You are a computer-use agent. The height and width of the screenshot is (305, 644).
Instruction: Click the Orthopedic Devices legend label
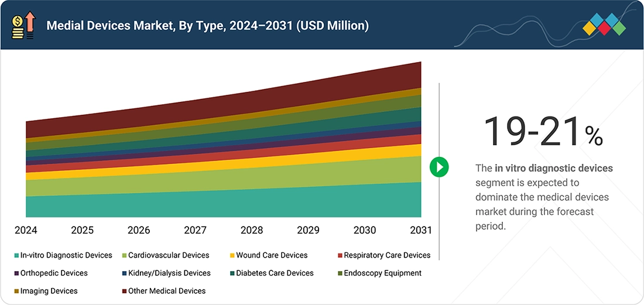tap(54, 273)
